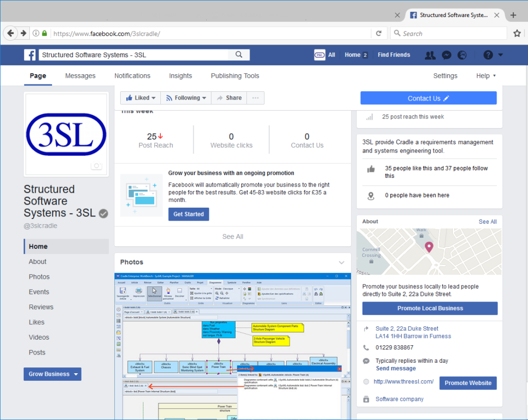Toggle Following for this page

[186, 97]
